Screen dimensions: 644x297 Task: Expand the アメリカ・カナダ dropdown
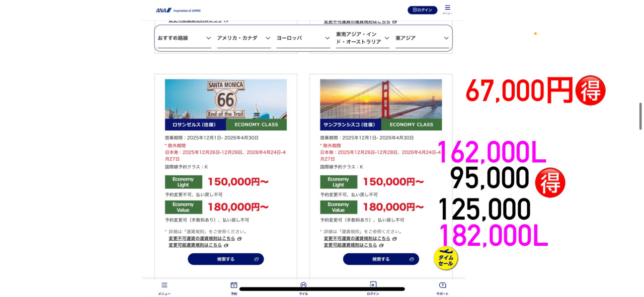244,38
